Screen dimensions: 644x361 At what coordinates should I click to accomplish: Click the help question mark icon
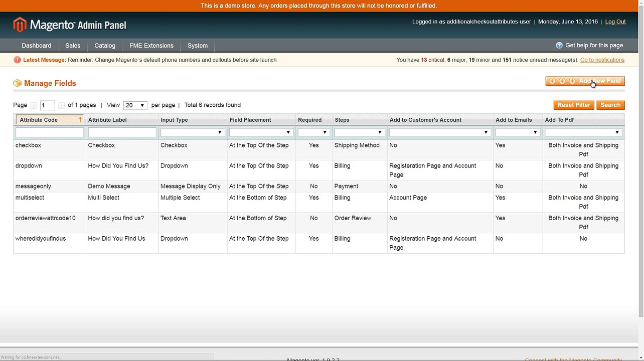click(x=559, y=45)
